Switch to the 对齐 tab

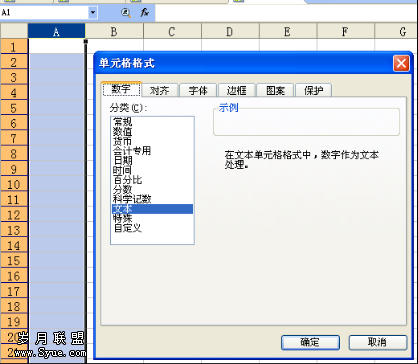coord(160,90)
